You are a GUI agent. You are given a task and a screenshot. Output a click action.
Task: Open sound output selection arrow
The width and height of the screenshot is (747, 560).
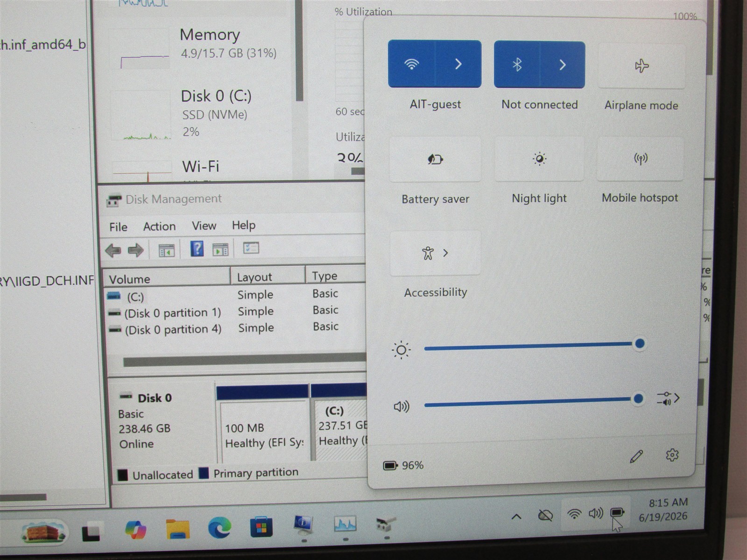click(668, 399)
